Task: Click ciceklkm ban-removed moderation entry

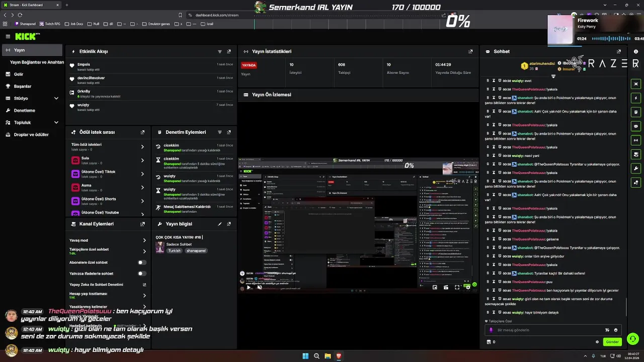Action: click(x=194, y=147)
